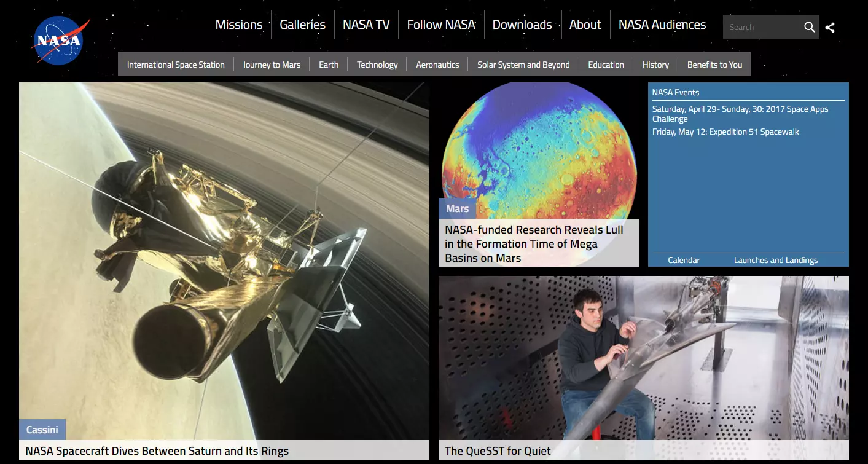Open the Expedition 51 Spacewalk event

(x=725, y=132)
